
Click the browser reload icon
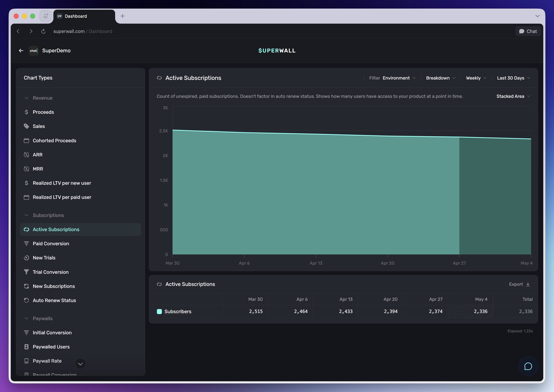point(43,31)
